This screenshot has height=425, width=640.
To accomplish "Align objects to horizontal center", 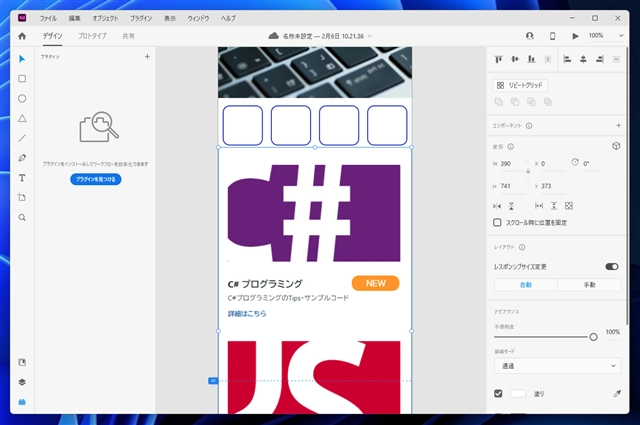I will 583,59.
